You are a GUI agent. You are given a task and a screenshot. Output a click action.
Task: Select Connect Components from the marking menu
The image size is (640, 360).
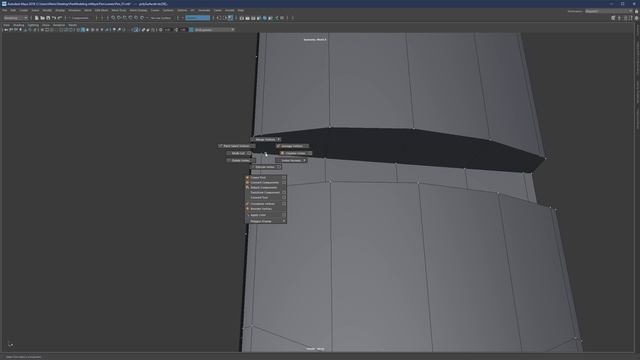click(266, 182)
